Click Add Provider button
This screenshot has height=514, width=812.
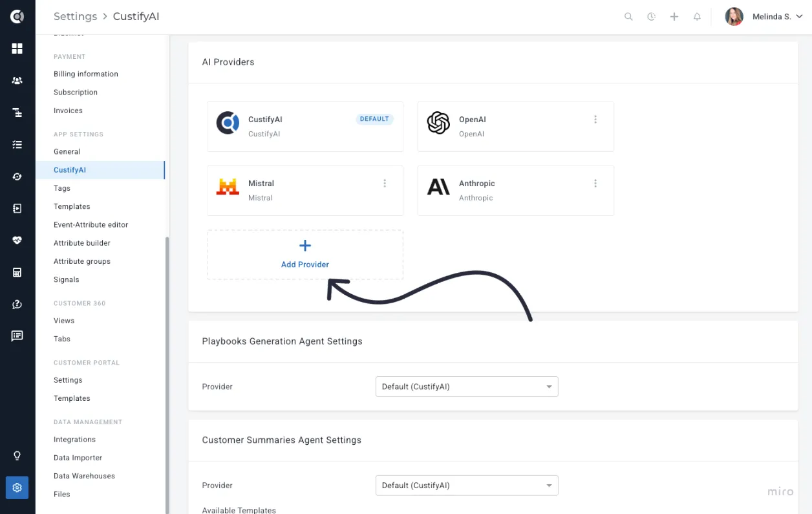coord(305,255)
